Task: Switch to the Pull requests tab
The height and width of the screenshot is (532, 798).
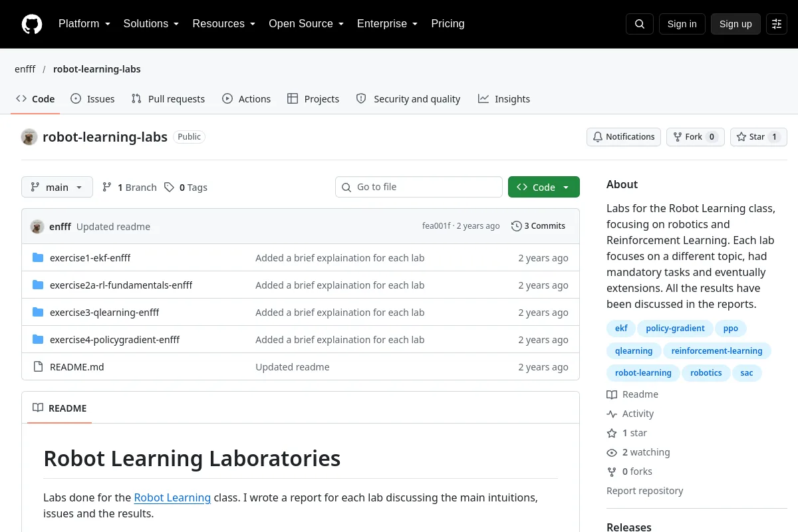Action: pyautogui.click(x=168, y=99)
